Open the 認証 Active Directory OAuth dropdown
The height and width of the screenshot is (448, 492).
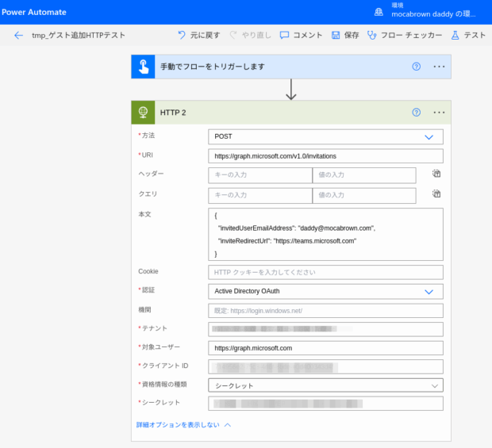point(325,291)
